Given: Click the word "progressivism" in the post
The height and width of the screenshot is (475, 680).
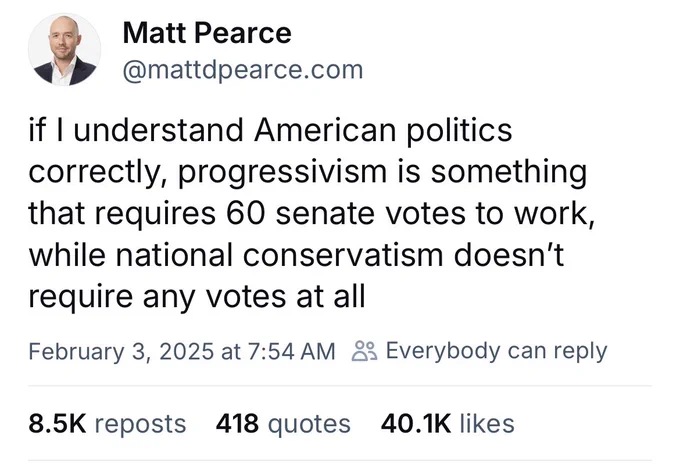Looking at the screenshot, I should (282, 172).
